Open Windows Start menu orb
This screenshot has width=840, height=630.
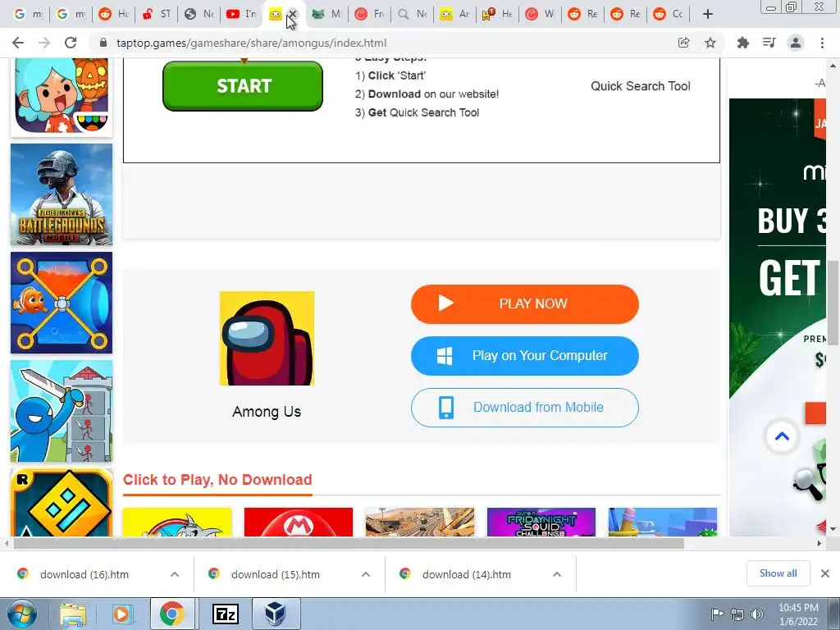(x=22, y=614)
